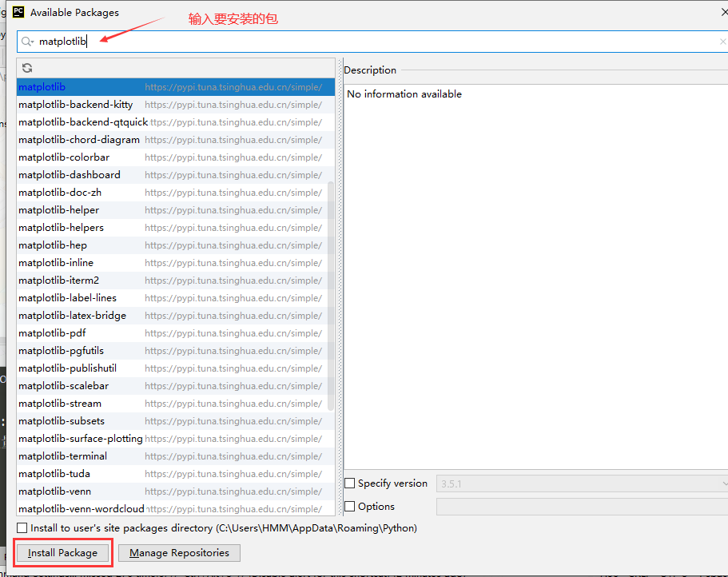The image size is (728, 577).
Task: Select matplotlib-publishutil package
Action: coord(176,368)
